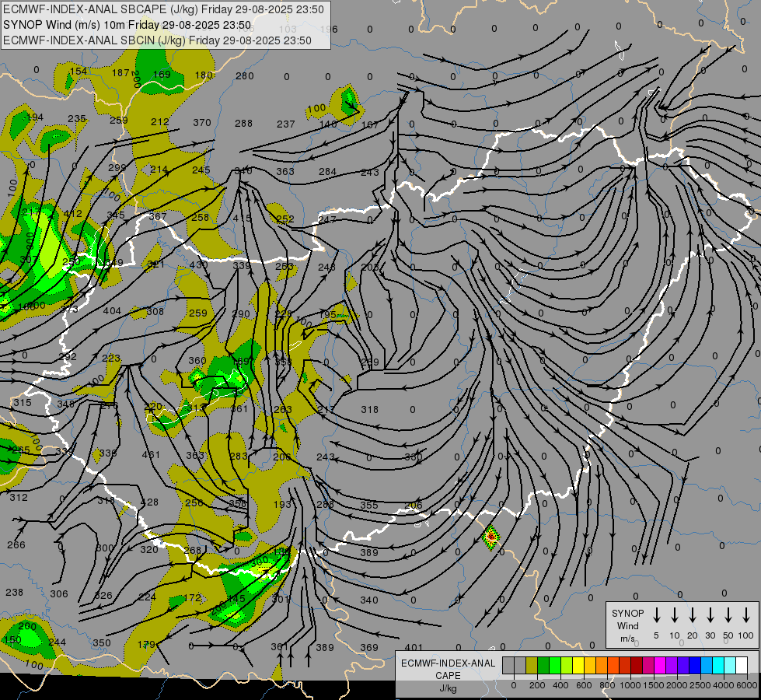
Task: Click the SBCAPE title line at top
Action: [x=163, y=9]
